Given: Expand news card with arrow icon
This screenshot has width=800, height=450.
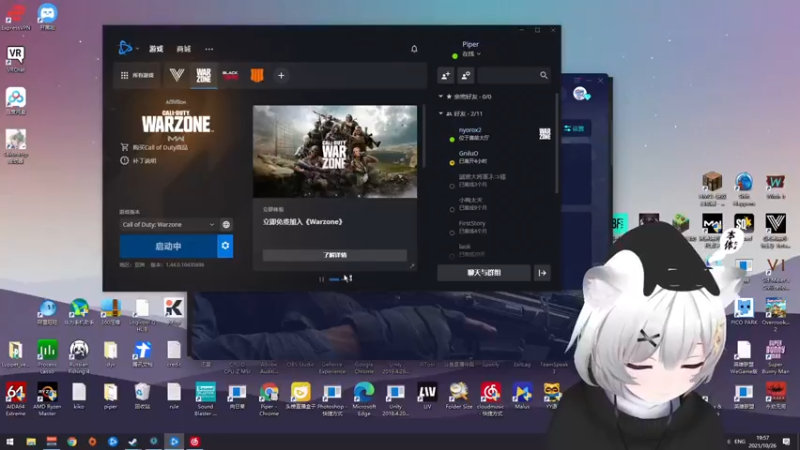Looking at the screenshot, I should click(x=412, y=266).
